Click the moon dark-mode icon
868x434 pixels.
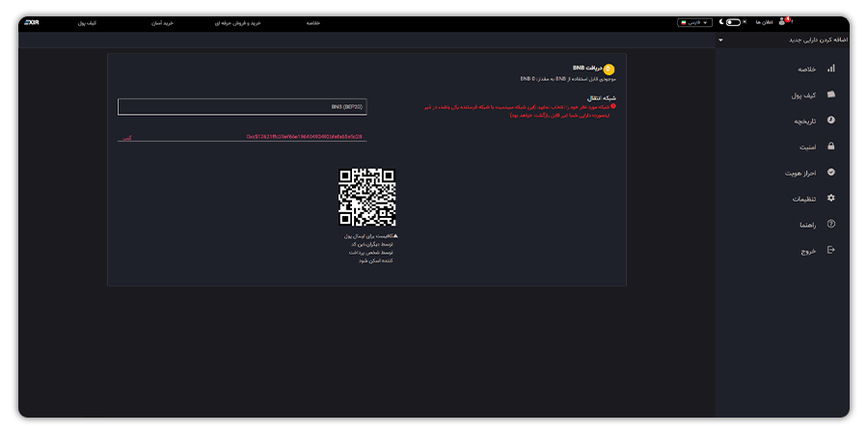pos(721,23)
